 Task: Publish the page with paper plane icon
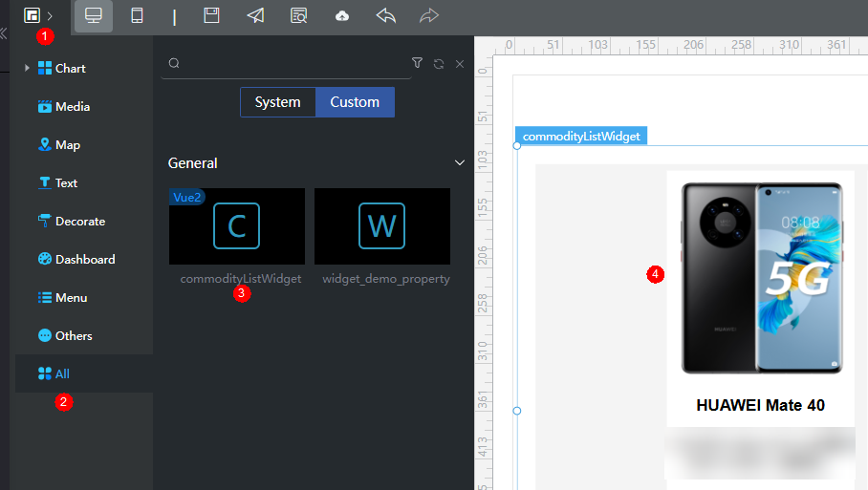[255, 15]
